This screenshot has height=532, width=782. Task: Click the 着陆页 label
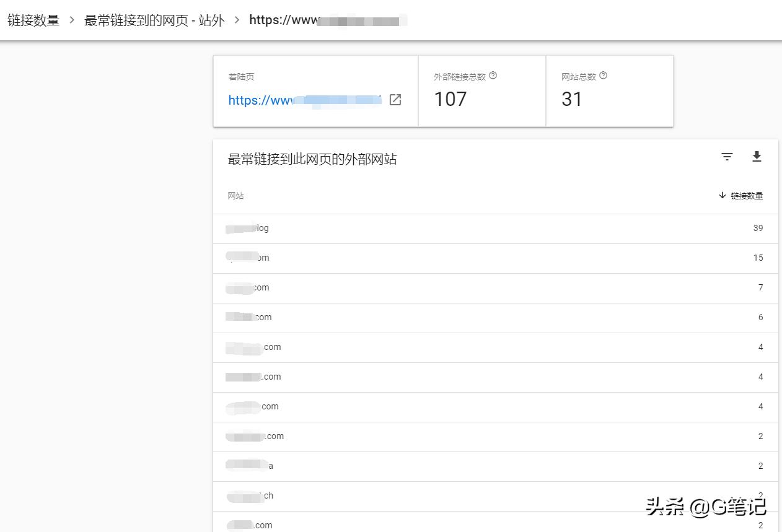(241, 77)
